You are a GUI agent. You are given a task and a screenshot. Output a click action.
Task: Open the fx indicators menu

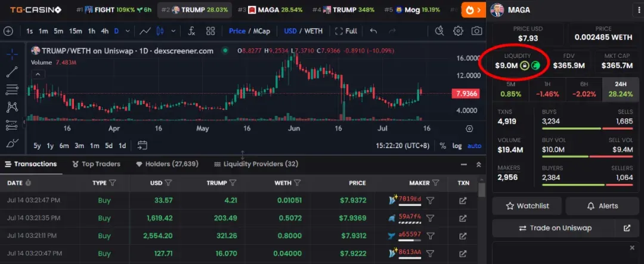point(191,31)
